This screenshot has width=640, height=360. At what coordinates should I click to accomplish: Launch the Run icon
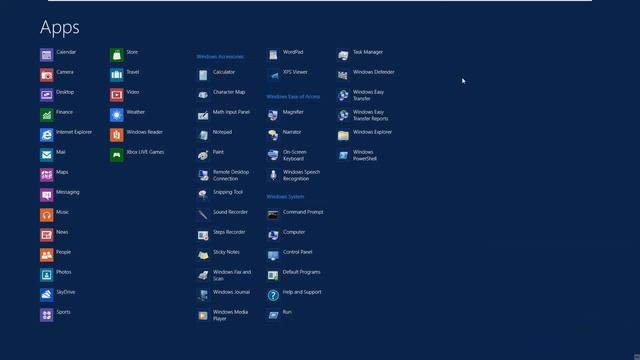[273, 315]
